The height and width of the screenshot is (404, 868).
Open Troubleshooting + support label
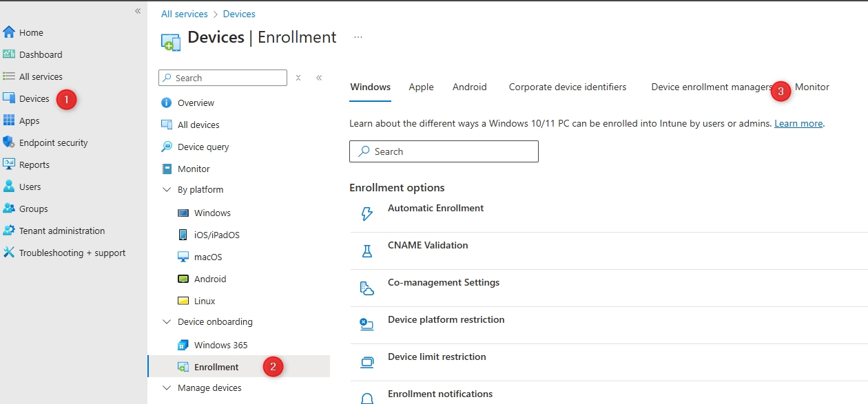tap(72, 253)
